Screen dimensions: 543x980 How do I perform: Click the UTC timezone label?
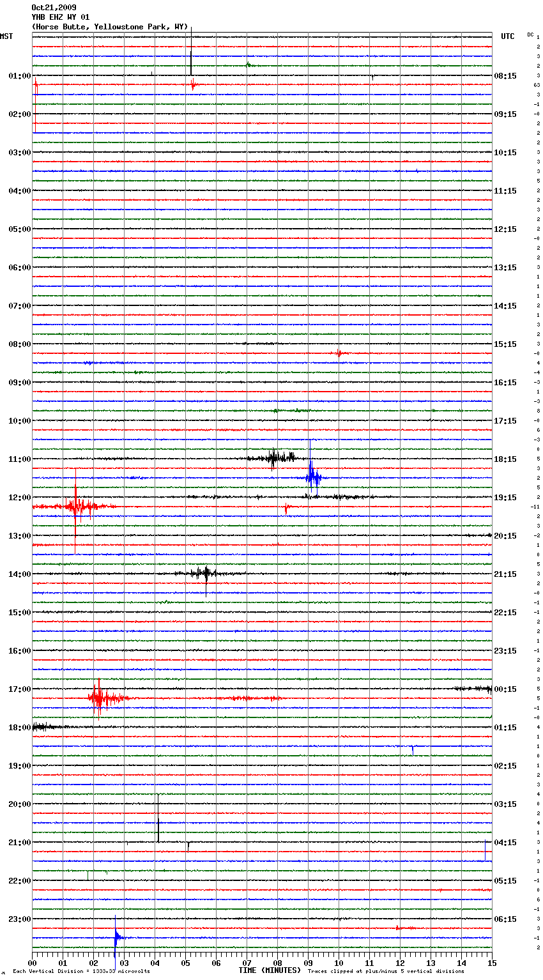[x=508, y=36]
